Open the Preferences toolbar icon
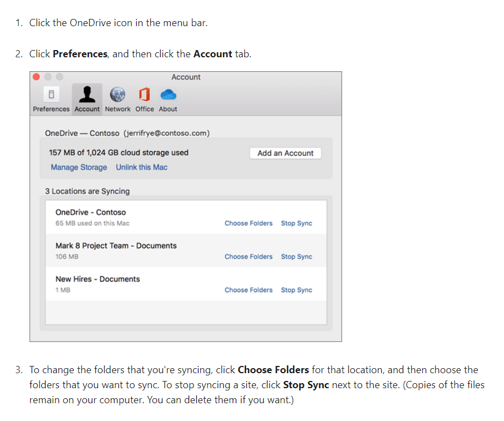The height and width of the screenshot is (421, 504). coord(51,95)
